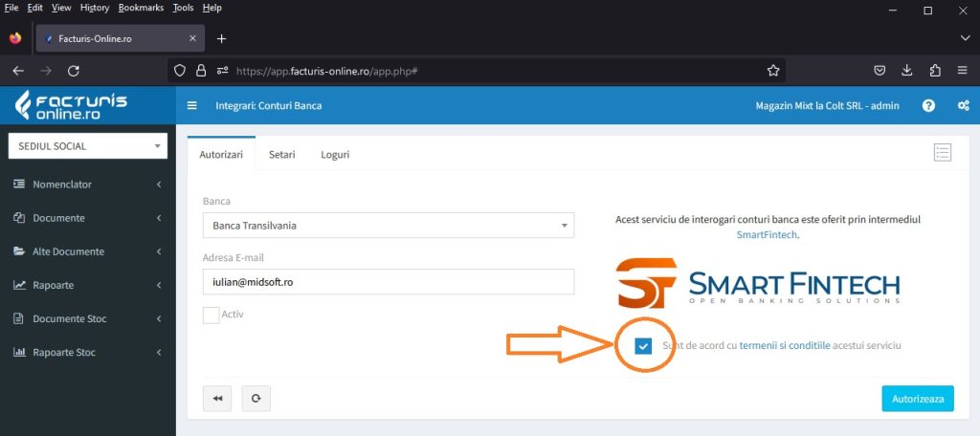Open the list all tabs chevron
Image resolution: width=980 pixels, height=436 pixels.
[965, 39]
